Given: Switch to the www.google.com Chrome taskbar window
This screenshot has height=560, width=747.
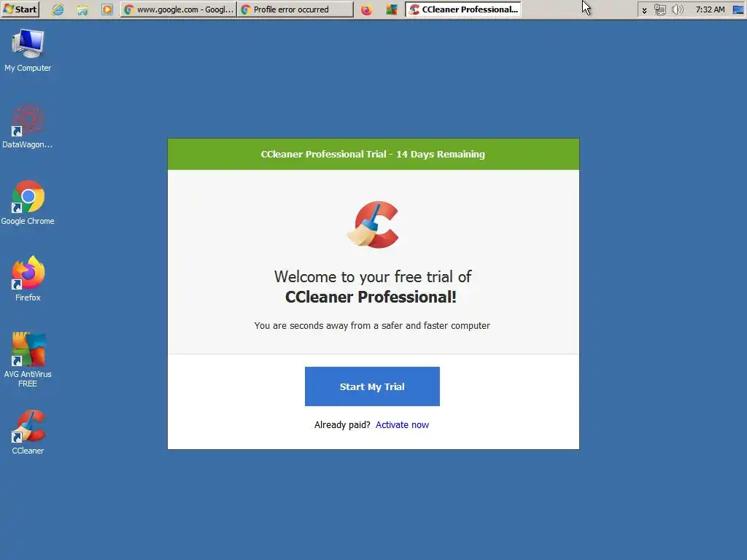Looking at the screenshot, I should [178, 9].
